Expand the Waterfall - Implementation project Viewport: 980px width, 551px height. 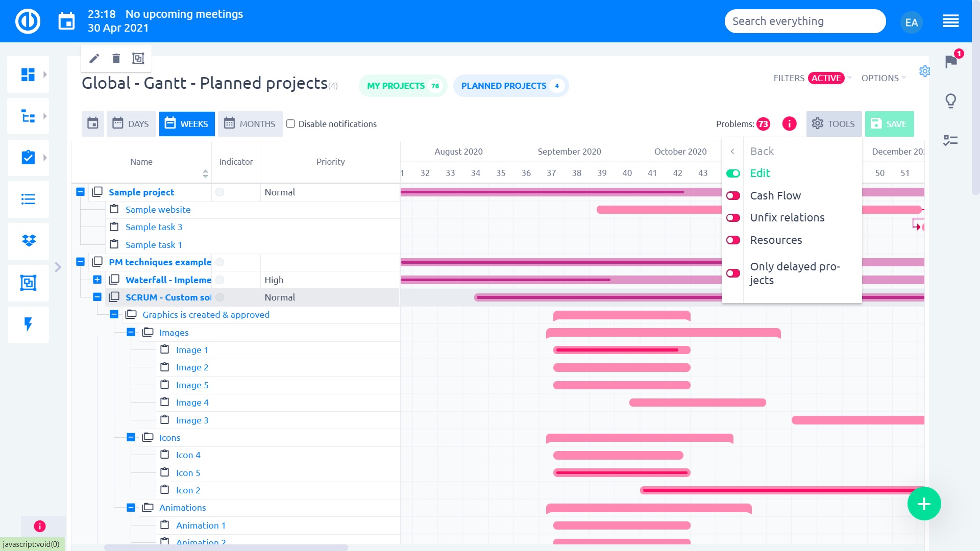[97, 280]
